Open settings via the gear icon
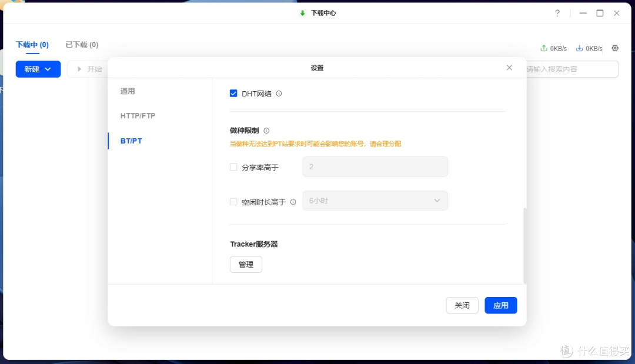Image resolution: width=635 pixels, height=364 pixels. click(615, 48)
